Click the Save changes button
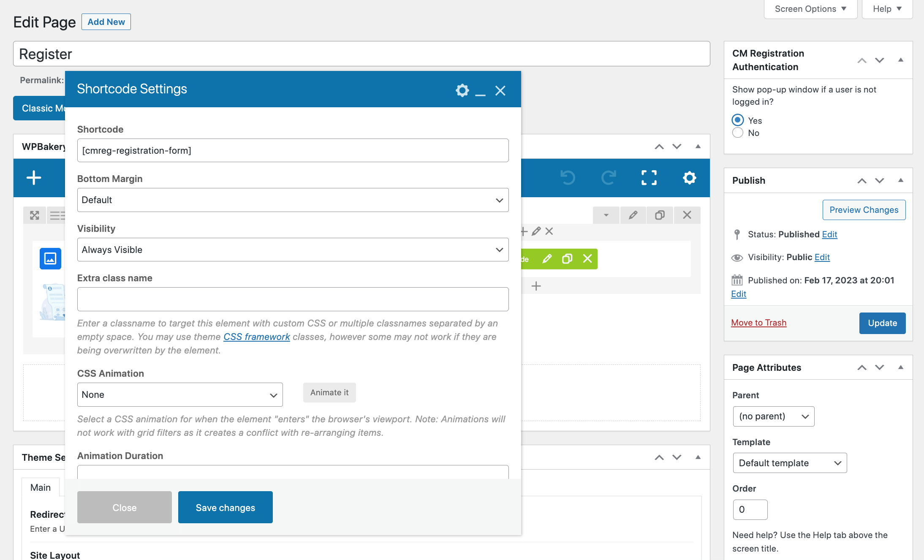This screenshot has width=924, height=560. coord(225,506)
